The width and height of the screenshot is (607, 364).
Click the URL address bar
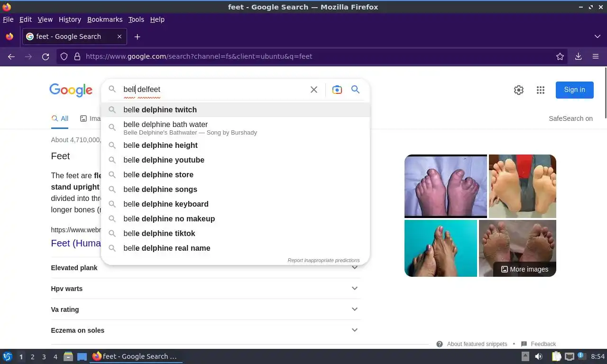(313, 56)
